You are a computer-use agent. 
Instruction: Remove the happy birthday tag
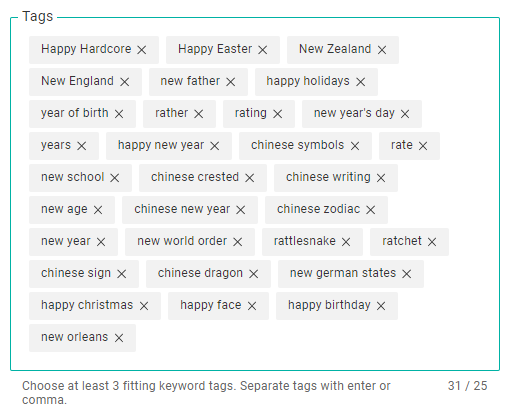click(x=381, y=306)
